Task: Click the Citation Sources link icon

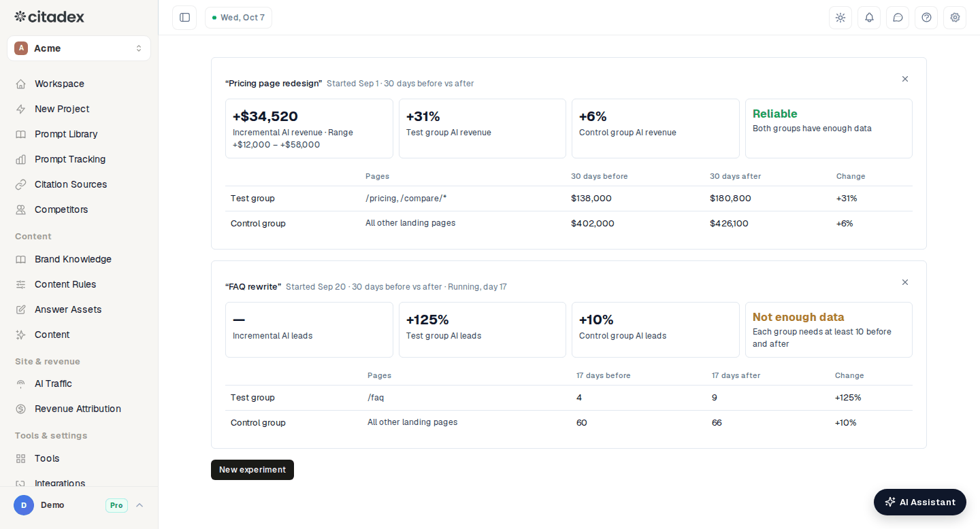Action: click(x=21, y=184)
